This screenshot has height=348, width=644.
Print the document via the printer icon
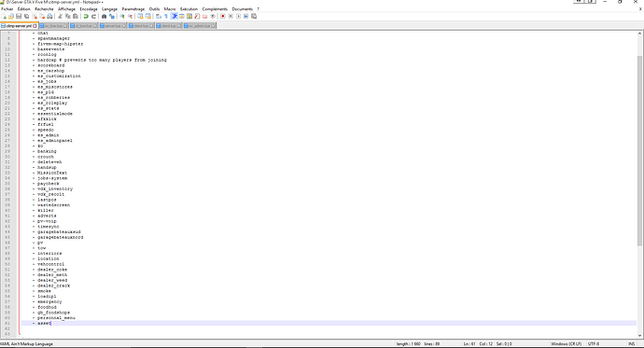[x=49, y=17]
